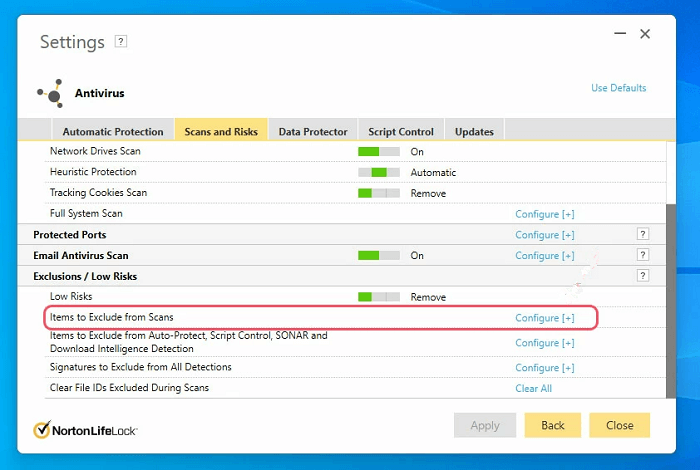Click the Automatic status text of Heuristic Protection

click(x=433, y=173)
